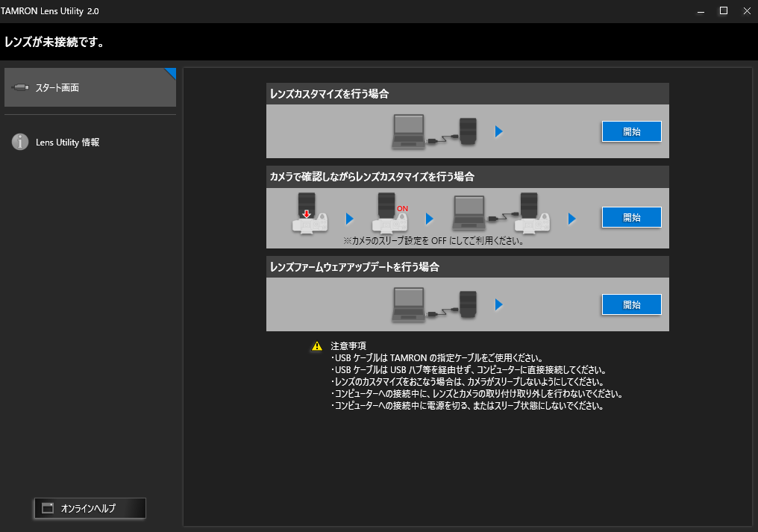Click the note ending 電源を切る、またはスリープ状態にしないでください
The width and height of the screenshot is (758, 532).
tap(467, 406)
